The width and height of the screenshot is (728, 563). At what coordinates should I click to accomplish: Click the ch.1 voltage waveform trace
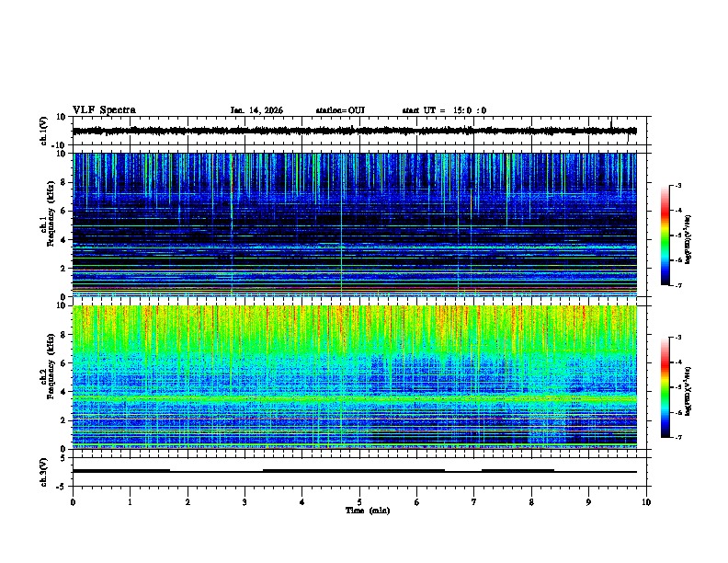355,131
